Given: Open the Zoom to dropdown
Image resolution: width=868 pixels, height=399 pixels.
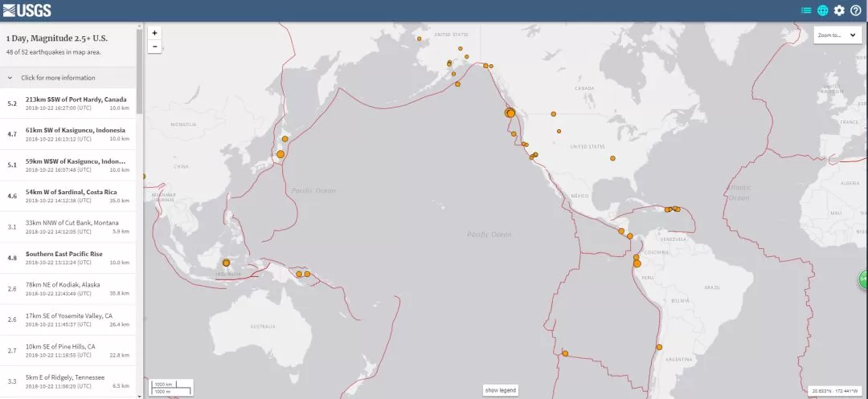Looking at the screenshot, I should pos(837,35).
